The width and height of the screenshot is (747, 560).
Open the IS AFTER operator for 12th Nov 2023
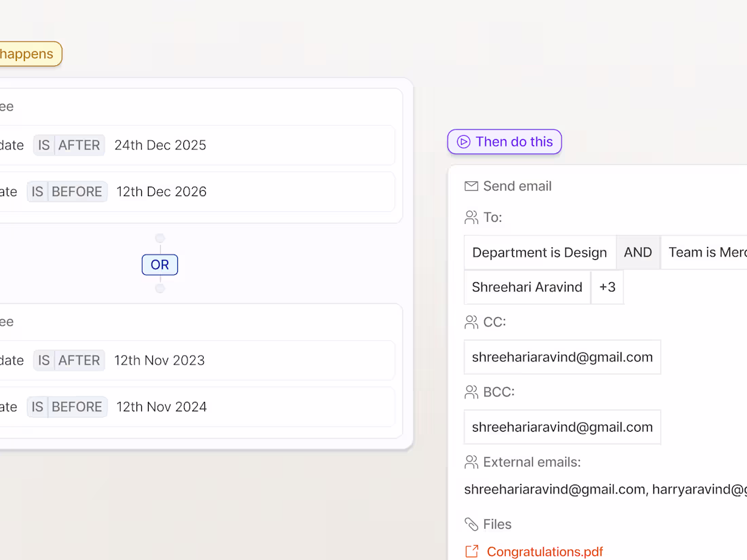[x=69, y=360]
